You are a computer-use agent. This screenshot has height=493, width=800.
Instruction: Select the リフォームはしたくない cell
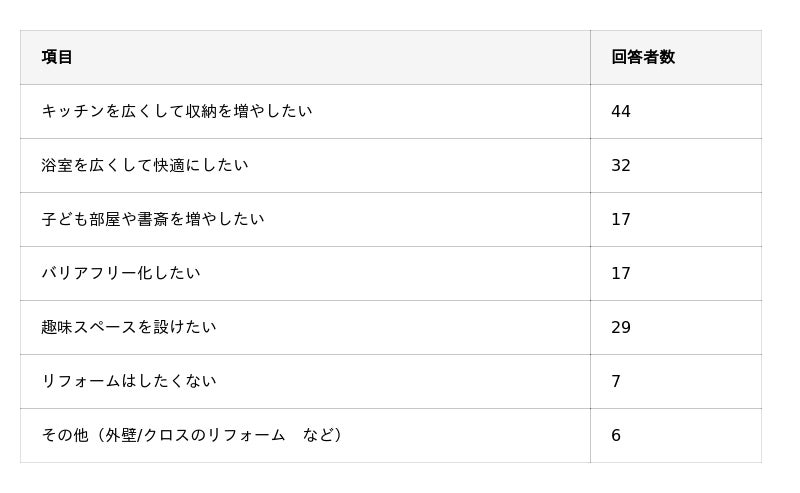(x=129, y=381)
